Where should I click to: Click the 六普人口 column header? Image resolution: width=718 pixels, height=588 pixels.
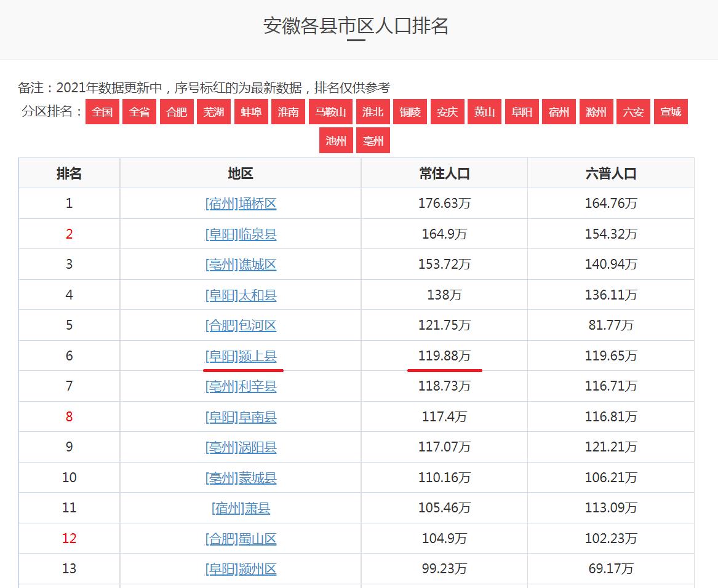[x=610, y=173]
